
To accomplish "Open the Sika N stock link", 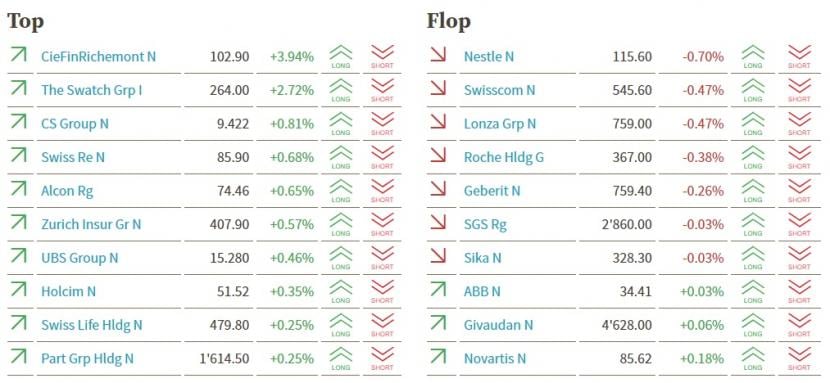I will tap(482, 258).
